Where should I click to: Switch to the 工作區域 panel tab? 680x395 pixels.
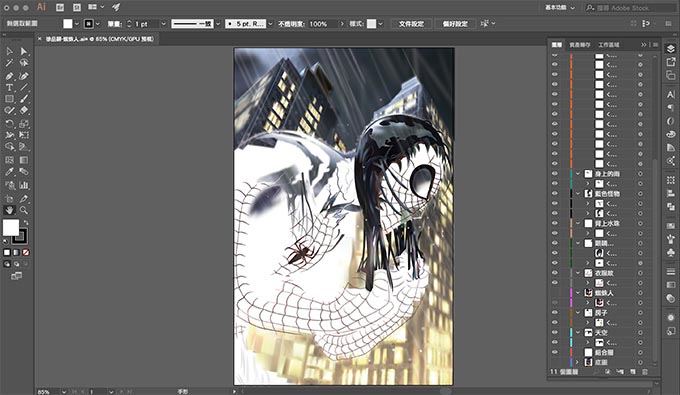(609, 45)
